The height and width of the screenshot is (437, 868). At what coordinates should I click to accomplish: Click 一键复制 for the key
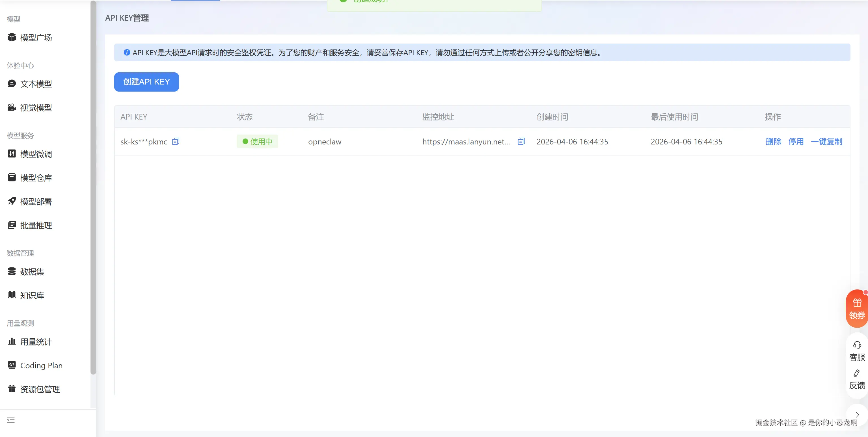(x=826, y=142)
